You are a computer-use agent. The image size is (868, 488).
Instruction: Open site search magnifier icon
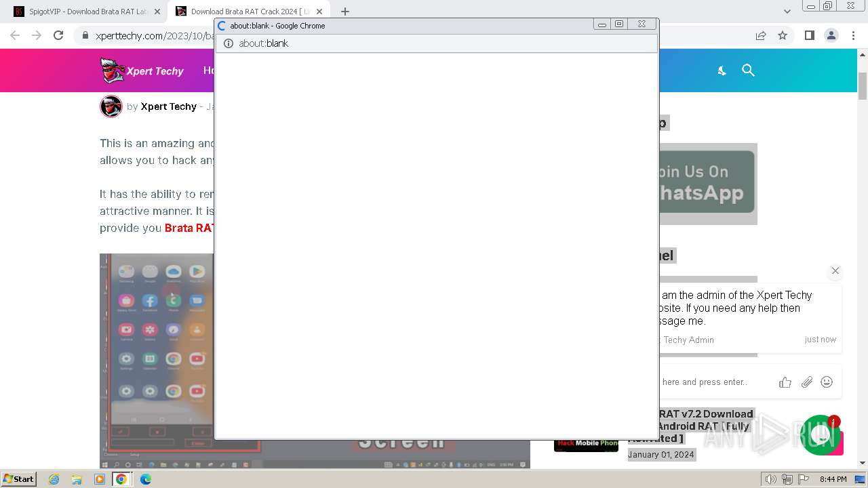(x=748, y=70)
